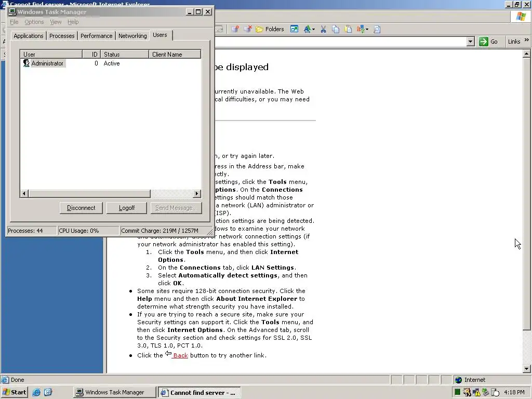Click the Encoding icon in IE toolbar

pos(361,29)
